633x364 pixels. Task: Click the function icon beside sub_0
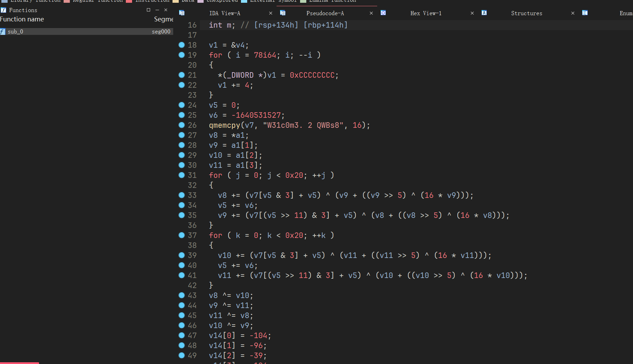pyautogui.click(x=3, y=31)
